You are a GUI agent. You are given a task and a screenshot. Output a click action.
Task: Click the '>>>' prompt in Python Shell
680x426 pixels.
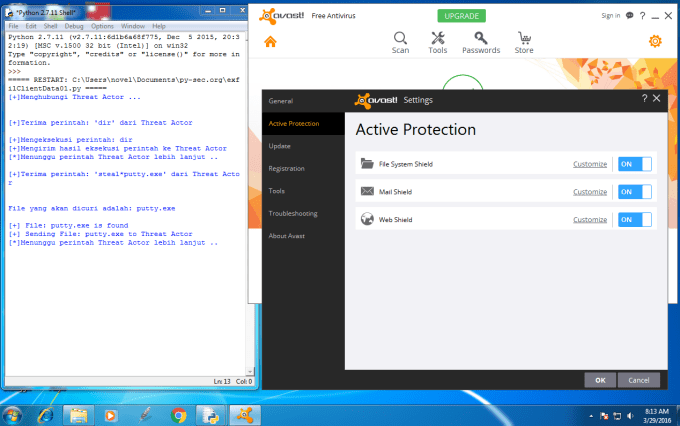(14, 72)
